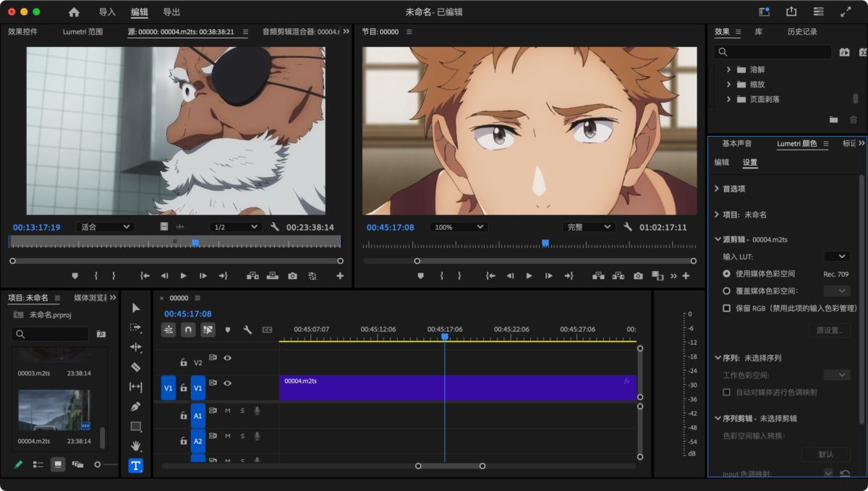The width and height of the screenshot is (868, 491).
Task: Click 默认 button in Lumetri settings
Action: click(x=825, y=455)
